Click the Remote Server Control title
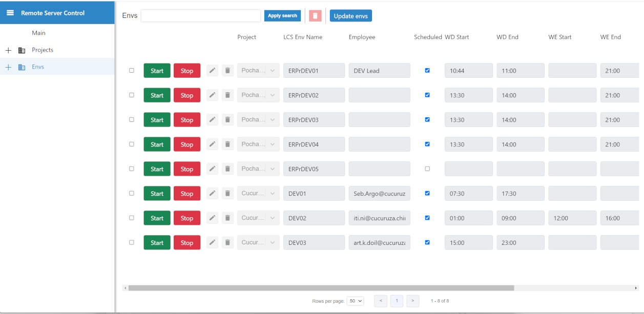 tap(53, 13)
